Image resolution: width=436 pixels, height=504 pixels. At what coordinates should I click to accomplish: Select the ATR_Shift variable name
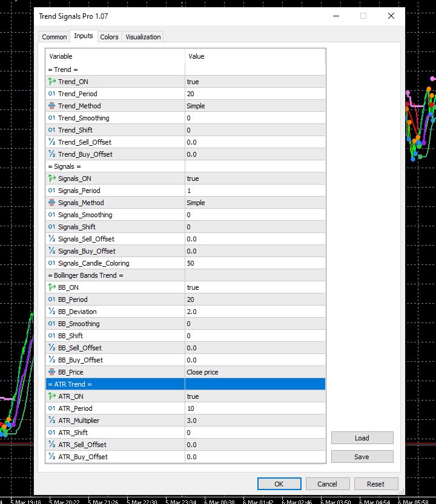coord(73,433)
